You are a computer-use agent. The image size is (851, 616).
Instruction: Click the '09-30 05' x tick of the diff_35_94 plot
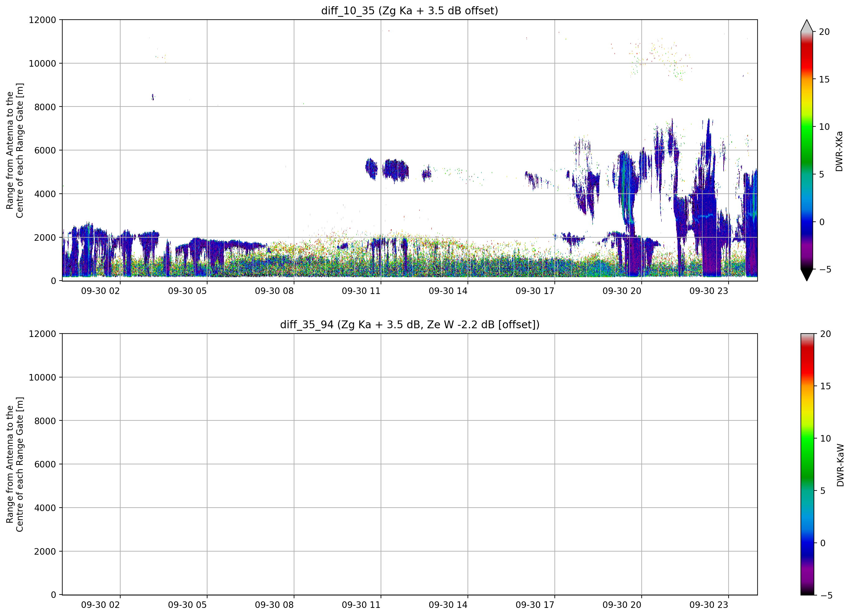coord(187,605)
